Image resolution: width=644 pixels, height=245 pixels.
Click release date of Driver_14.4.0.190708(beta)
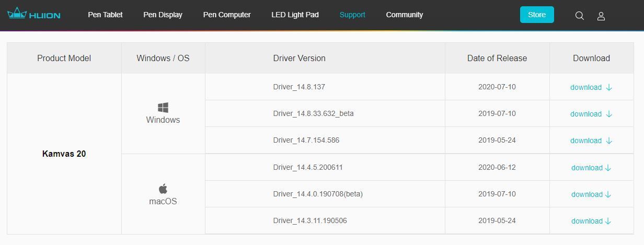pos(497,194)
